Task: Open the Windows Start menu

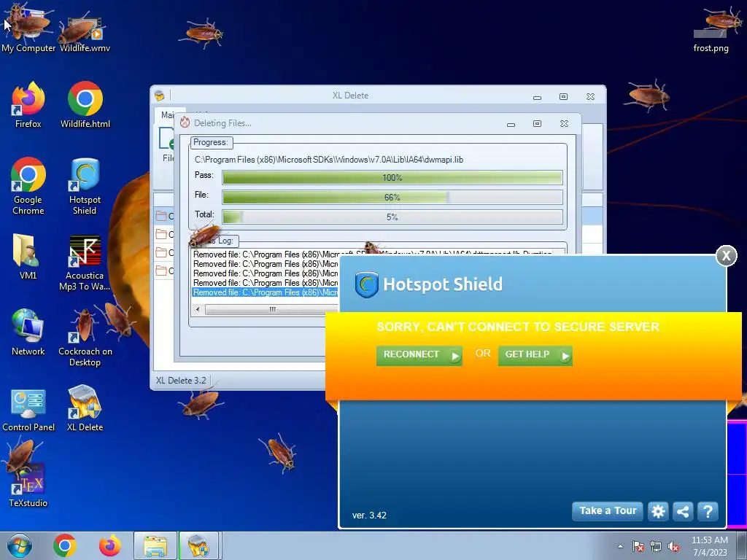Action: (x=19, y=545)
